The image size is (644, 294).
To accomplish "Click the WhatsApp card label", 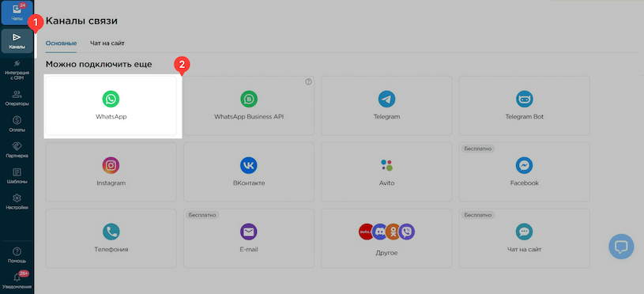I will tap(111, 117).
